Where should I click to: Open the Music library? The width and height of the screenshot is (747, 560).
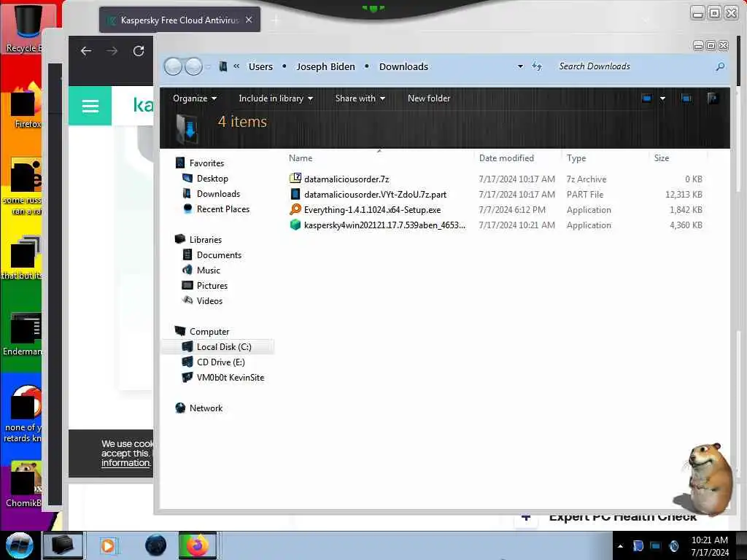[208, 270]
